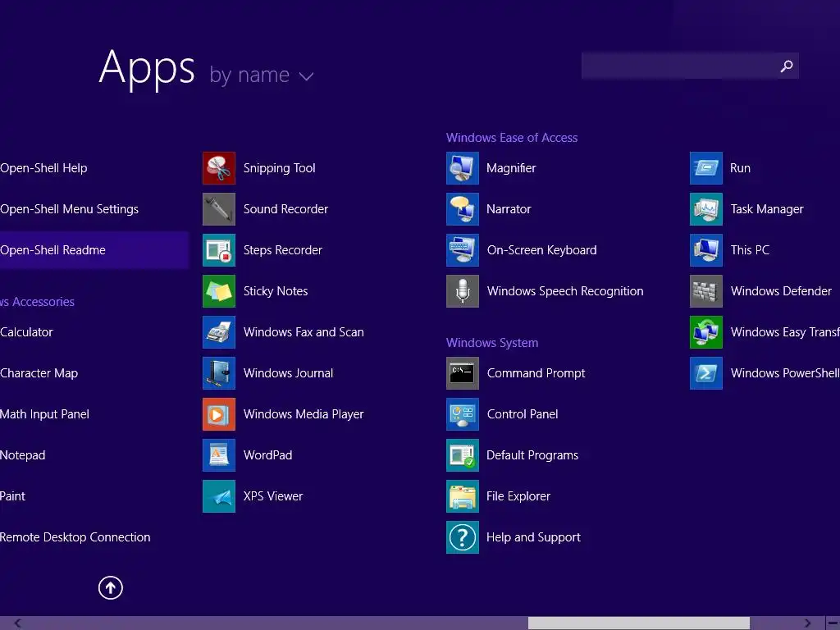
Task: Open Windows PowerShell icon
Action: (706, 373)
